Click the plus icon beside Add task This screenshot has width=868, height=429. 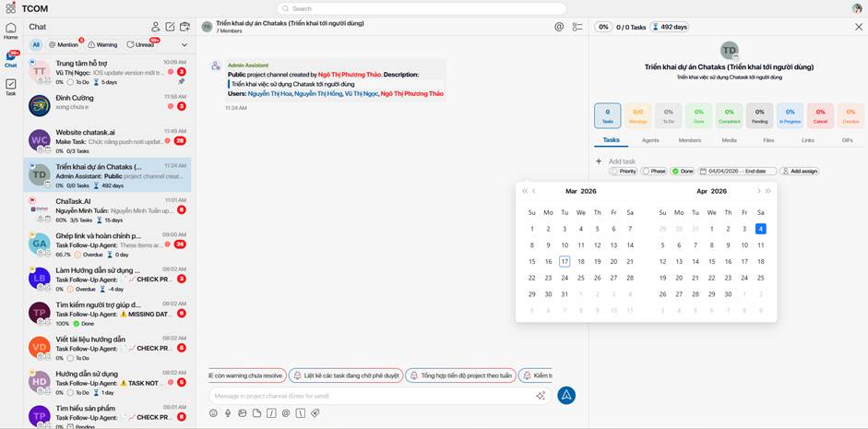pyautogui.click(x=599, y=161)
